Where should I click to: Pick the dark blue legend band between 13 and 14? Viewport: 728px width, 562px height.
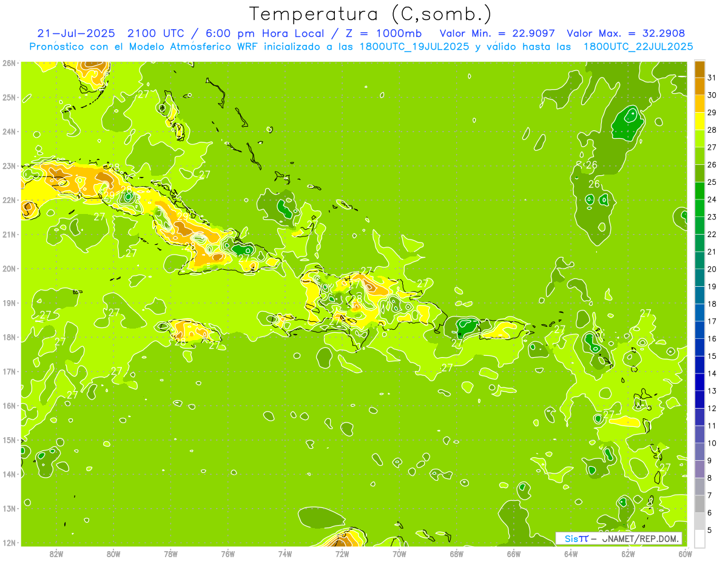click(699, 382)
